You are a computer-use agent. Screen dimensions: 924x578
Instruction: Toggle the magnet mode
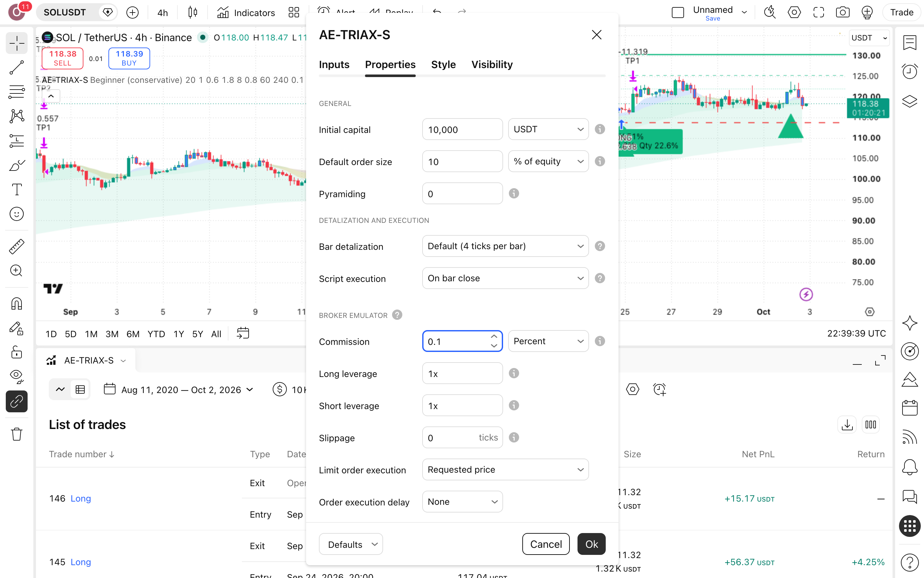(16, 303)
